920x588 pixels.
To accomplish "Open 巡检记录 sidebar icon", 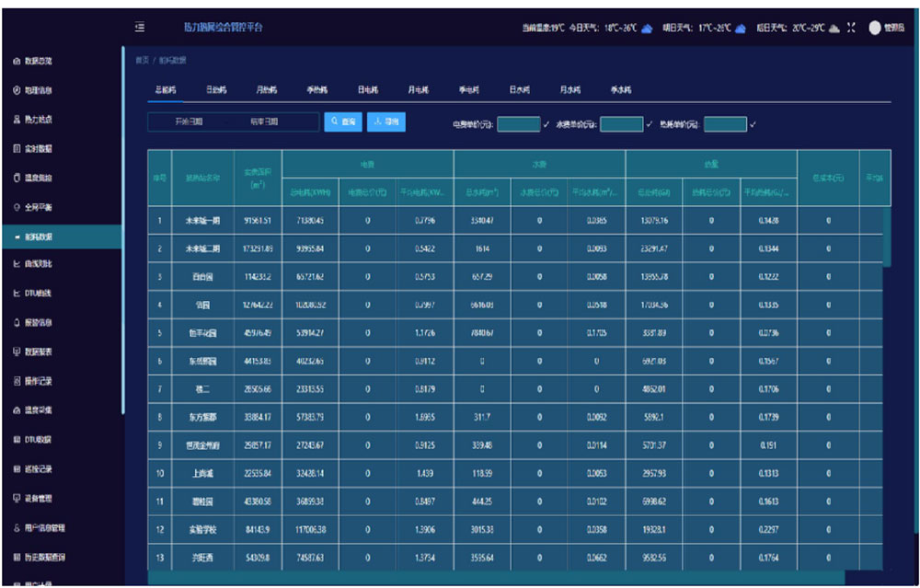I will [17, 469].
